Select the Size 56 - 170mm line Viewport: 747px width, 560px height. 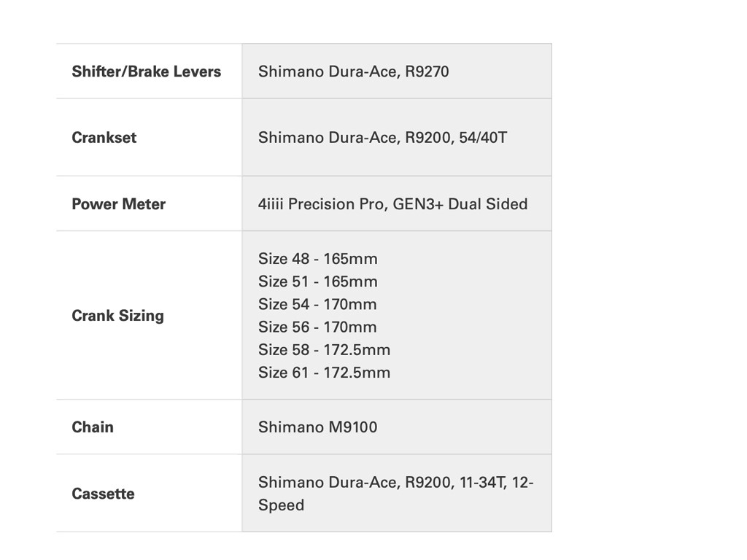[x=317, y=327]
